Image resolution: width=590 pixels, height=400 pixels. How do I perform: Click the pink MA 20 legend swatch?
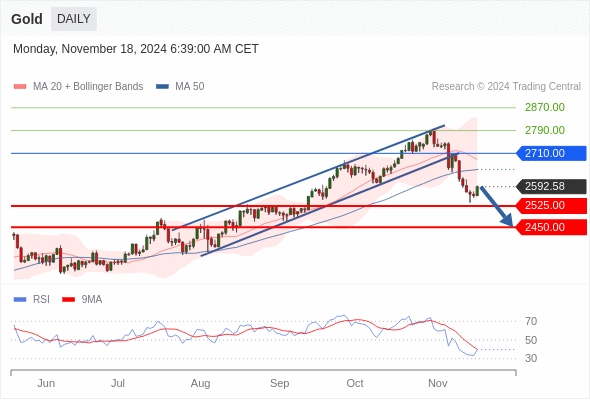tap(20, 87)
